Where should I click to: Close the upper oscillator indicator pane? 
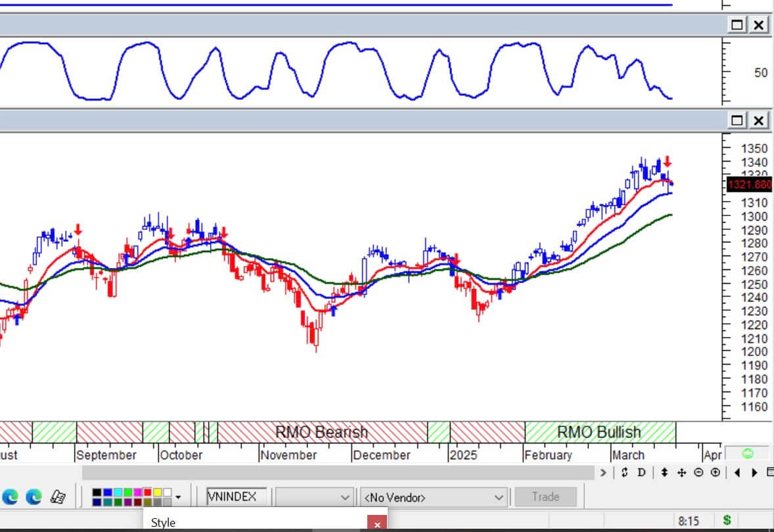(759, 25)
